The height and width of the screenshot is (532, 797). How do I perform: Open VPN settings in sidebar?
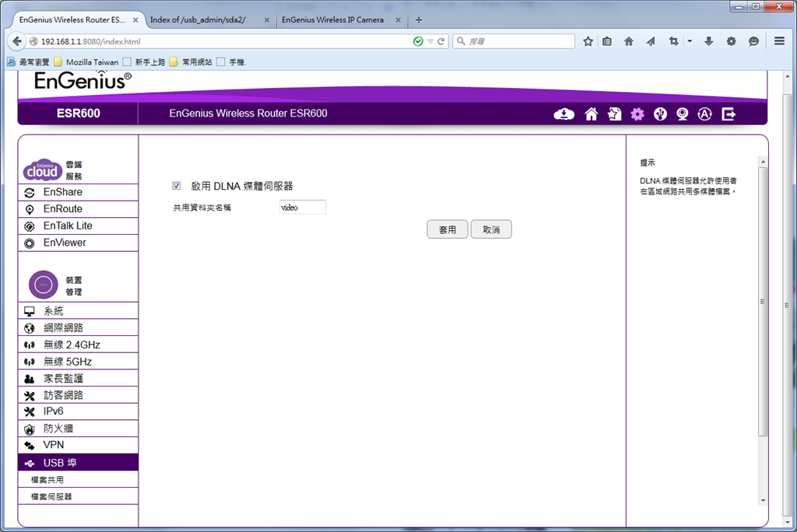tap(78, 445)
